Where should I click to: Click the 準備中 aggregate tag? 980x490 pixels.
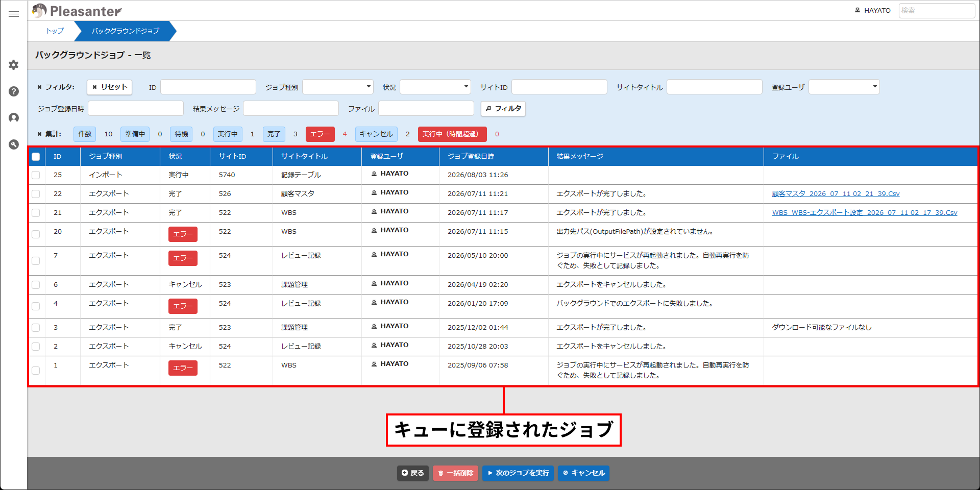pyautogui.click(x=135, y=134)
